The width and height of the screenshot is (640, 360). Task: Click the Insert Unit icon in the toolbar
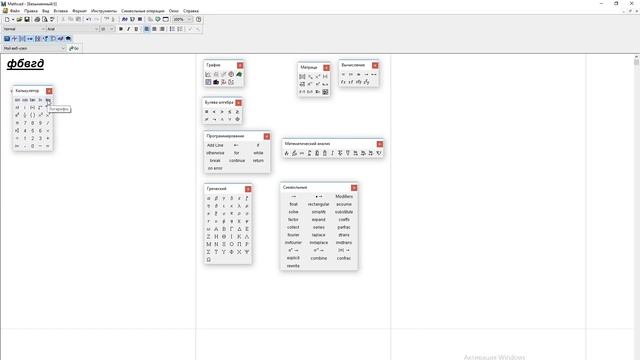[x=132, y=19]
